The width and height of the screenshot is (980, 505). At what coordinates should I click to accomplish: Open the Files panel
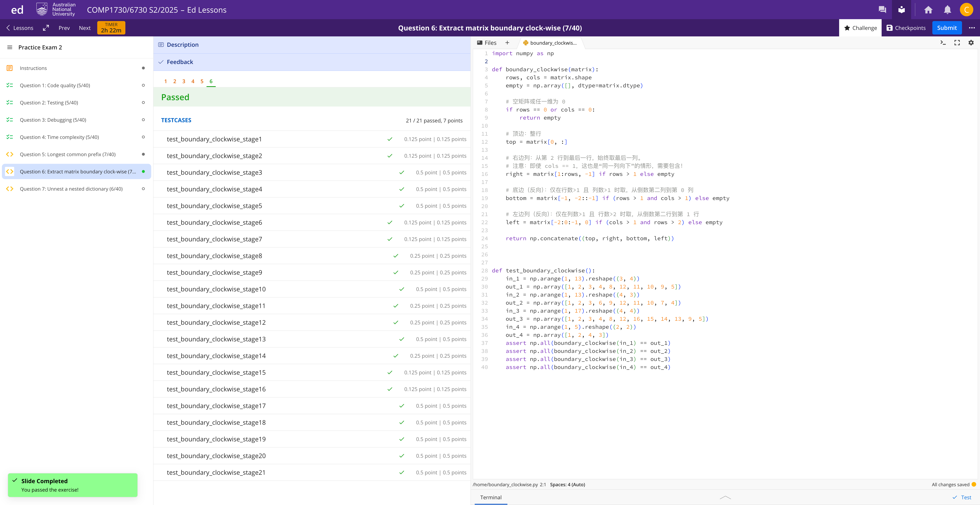click(487, 43)
